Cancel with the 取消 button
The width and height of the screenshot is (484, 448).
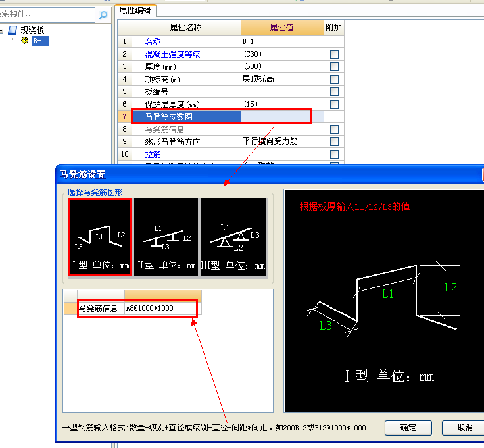(463, 428)
